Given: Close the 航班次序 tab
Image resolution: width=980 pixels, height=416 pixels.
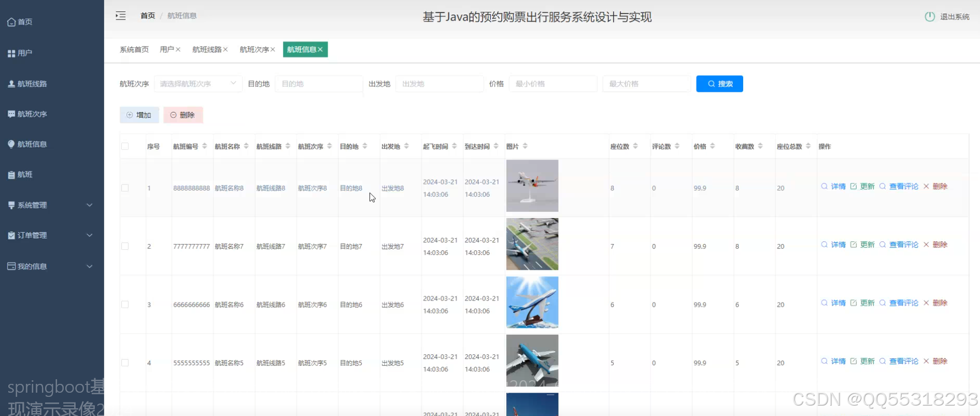Looking at the screenshot, I should (273, 49).
